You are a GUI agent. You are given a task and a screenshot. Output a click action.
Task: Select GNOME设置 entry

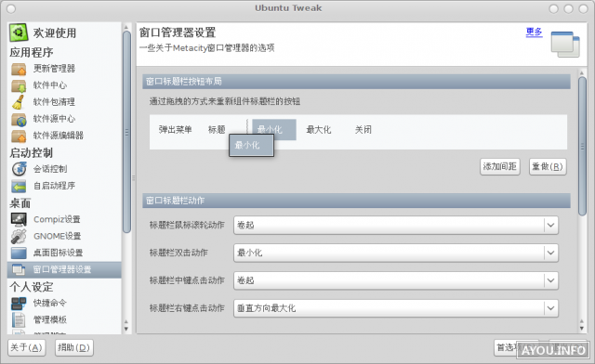pos(58,236)
